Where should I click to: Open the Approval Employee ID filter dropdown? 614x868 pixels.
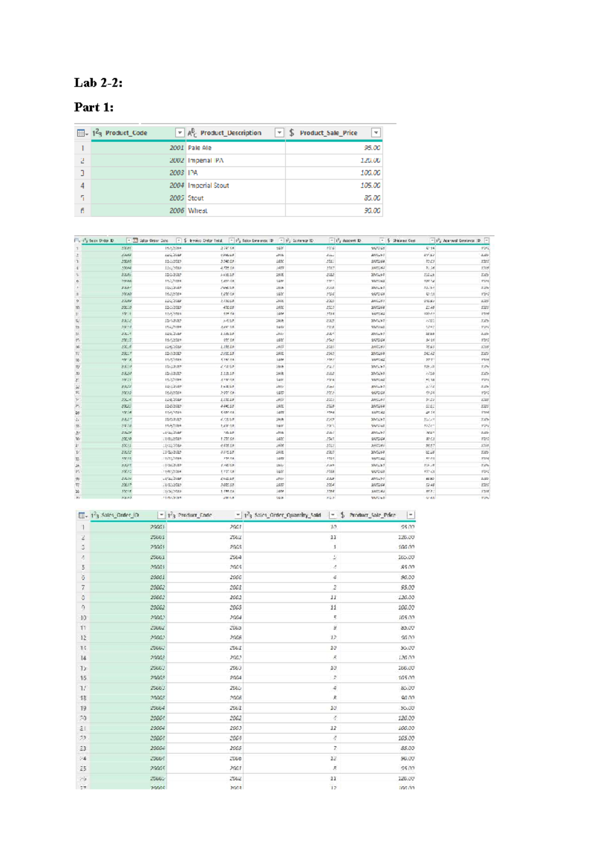[x=487, y=240]
